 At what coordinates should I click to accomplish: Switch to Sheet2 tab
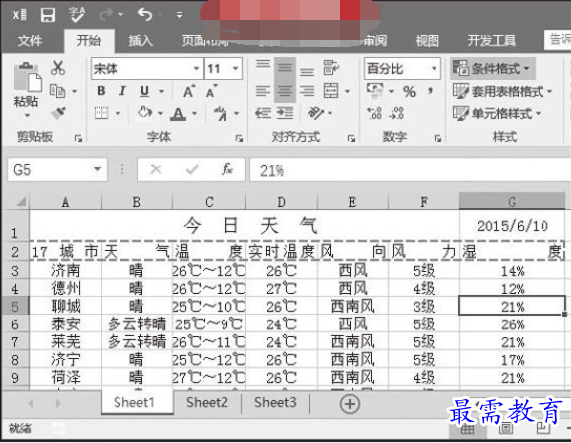tap(207, 403)
